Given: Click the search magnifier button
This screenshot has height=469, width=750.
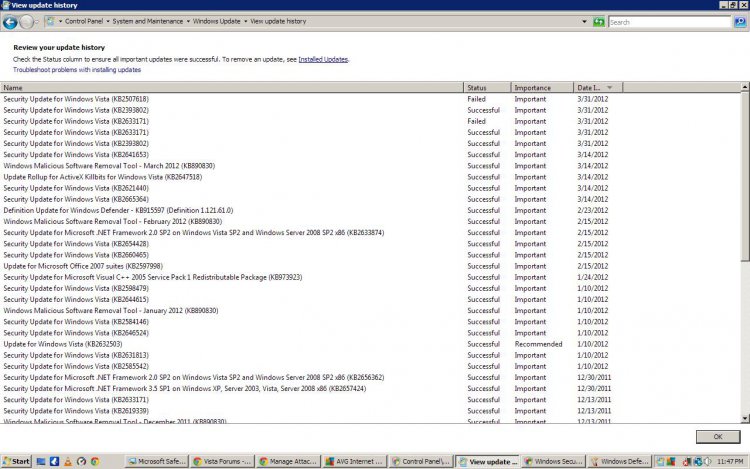Looking at the screenshot, I should pyautogui.click(x=740, y=22).
